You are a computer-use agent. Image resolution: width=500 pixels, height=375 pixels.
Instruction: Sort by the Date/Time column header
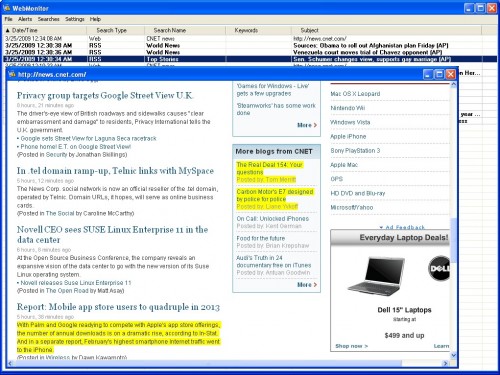45,30
